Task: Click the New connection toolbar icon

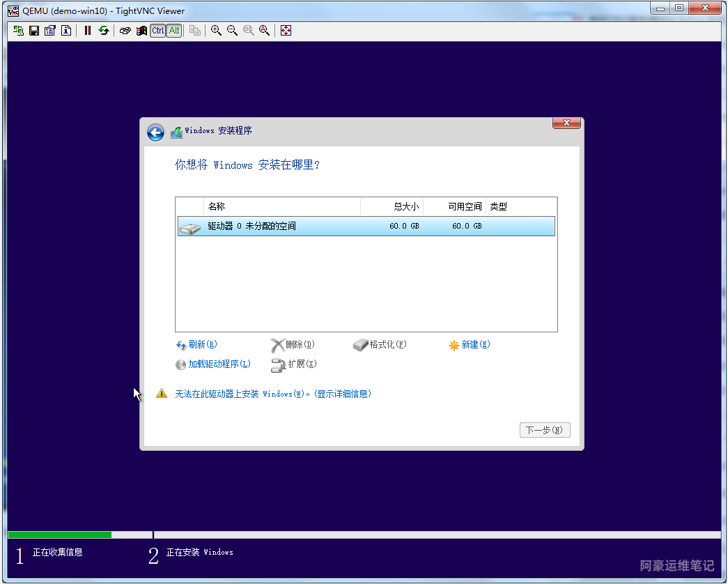Action: coord(18,31)
